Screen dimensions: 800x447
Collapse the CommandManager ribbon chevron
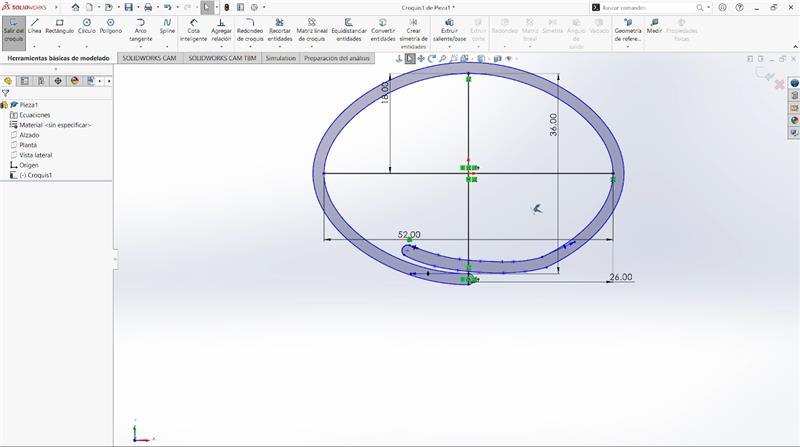tap(795, 46)
